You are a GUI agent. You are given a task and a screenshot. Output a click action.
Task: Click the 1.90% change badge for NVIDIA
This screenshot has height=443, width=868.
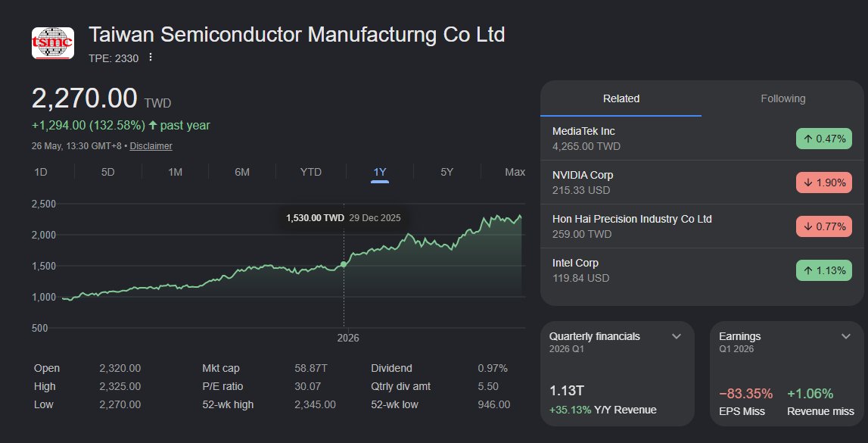pyautogui.click(x=823, y=183)
